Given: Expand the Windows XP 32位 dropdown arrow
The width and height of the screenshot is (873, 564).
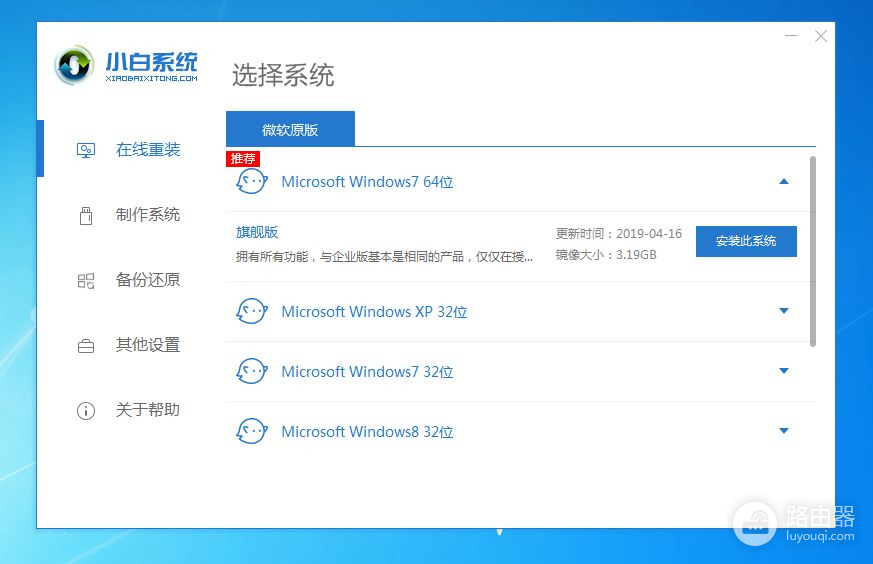Looking at the screenshot, I should point(784,311).
